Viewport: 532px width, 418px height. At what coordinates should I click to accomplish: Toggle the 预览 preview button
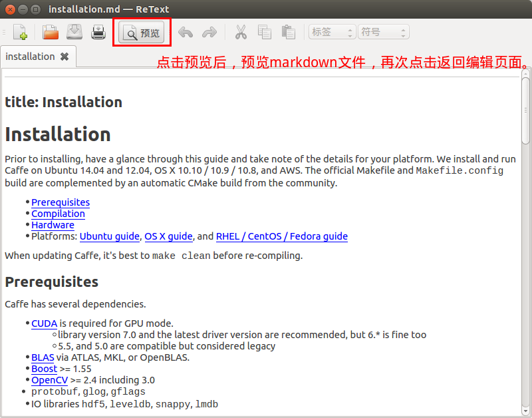[x=142, y=33]
